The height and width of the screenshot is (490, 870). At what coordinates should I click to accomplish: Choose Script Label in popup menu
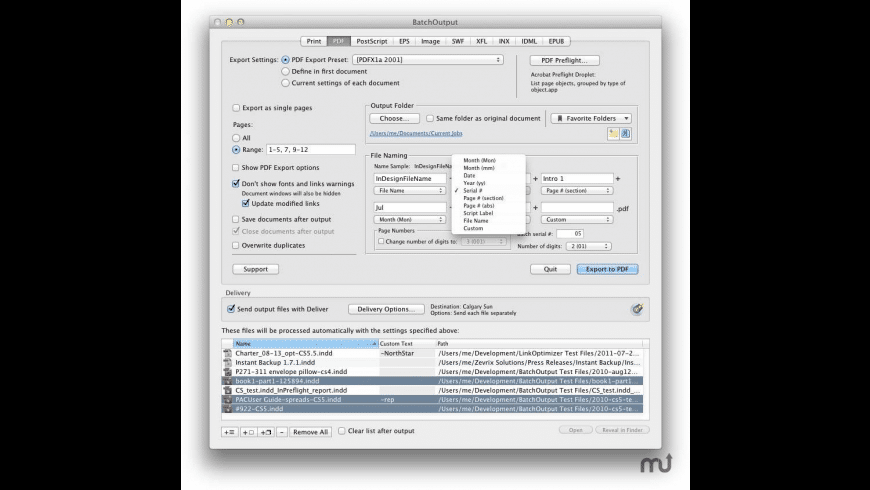click(x=488, y=214)
